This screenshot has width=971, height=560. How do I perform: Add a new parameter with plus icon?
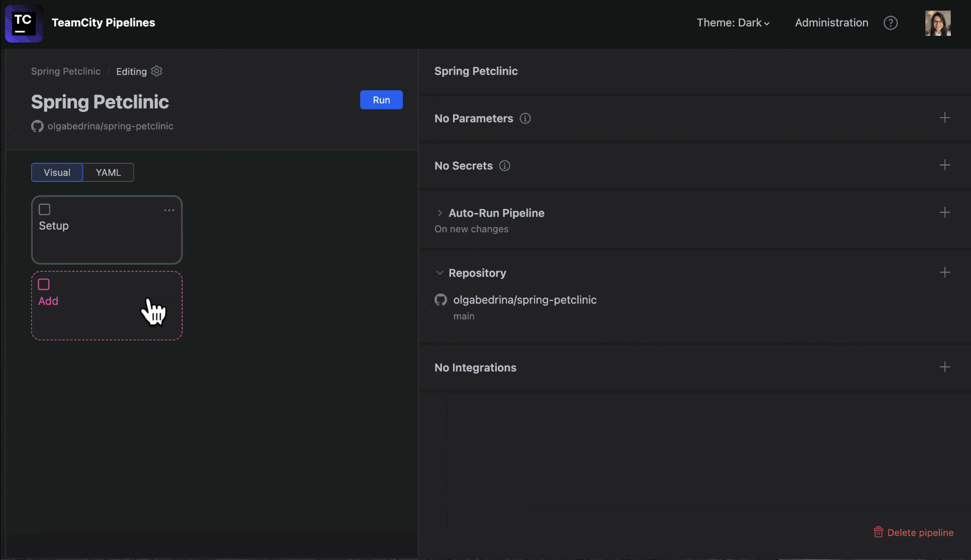945,118
